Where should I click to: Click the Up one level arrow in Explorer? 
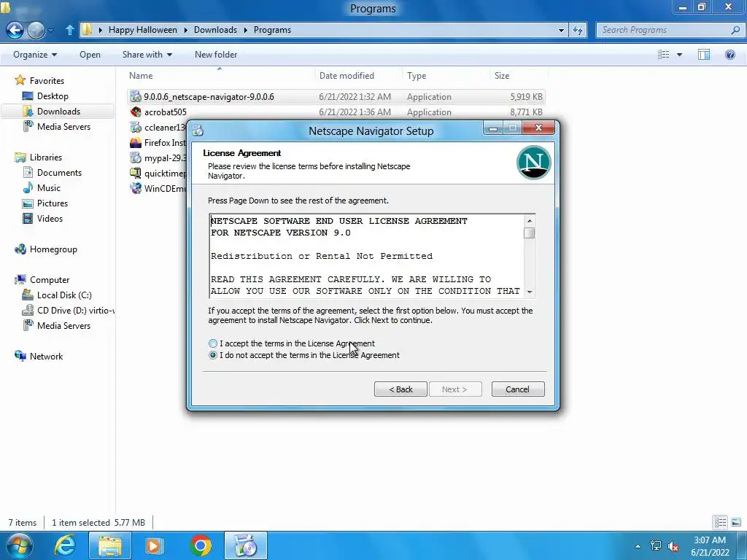tap(69, 30)
